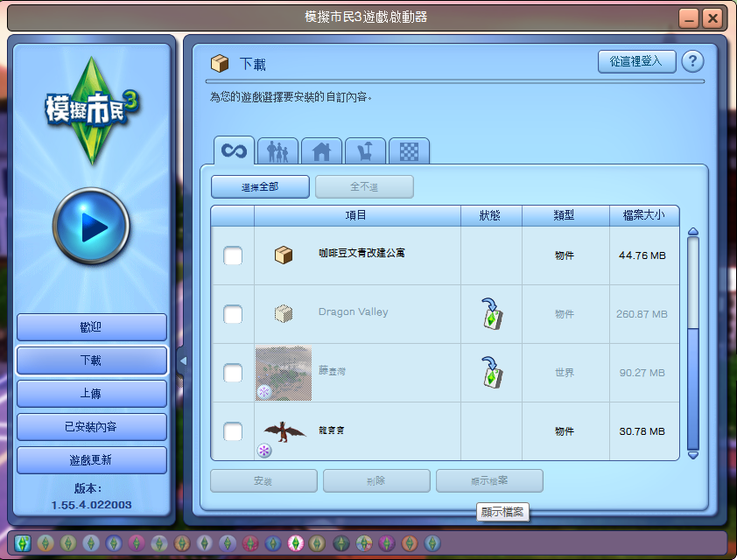Switch to the Sims family tab
The width and height of the screenshot is (737, 560).
277,151
